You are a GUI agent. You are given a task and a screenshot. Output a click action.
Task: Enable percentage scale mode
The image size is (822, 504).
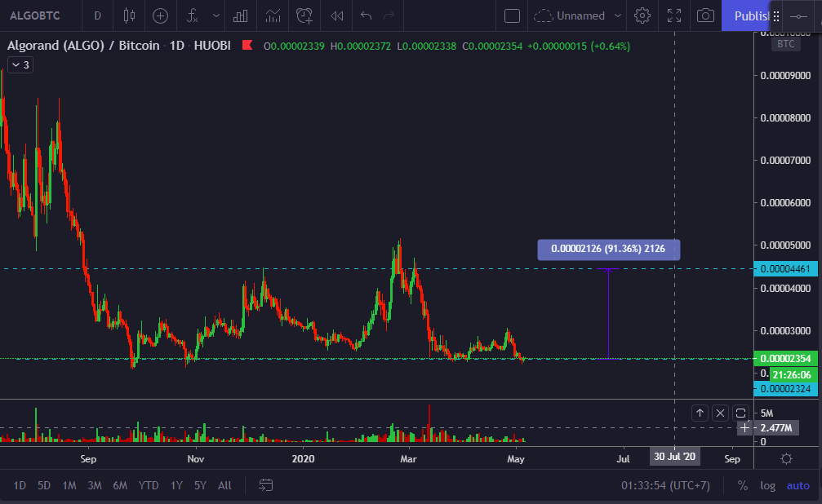click(742, 485)
